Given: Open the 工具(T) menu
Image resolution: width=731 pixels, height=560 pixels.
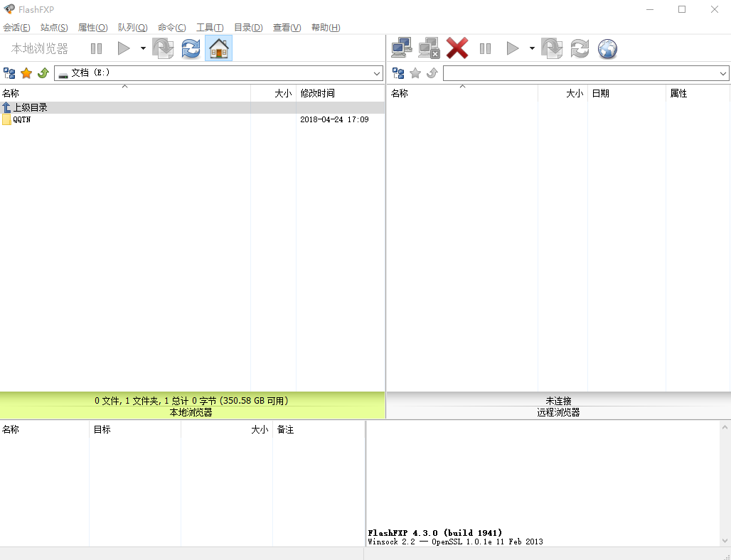Looking at the screenshot, I should (x=210, y=28).
